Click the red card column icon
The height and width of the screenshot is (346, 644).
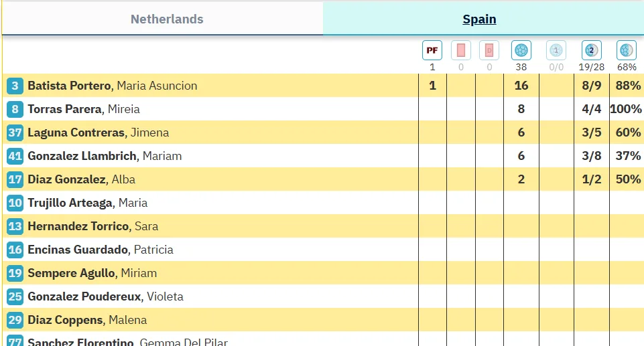click(x=460, y=50)
